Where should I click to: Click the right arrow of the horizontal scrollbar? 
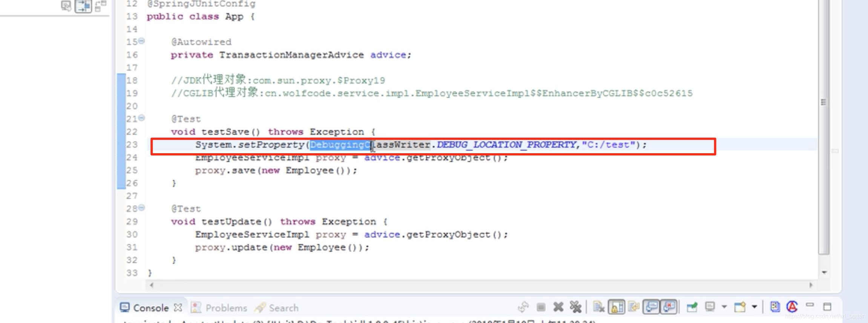click(811, 285)
